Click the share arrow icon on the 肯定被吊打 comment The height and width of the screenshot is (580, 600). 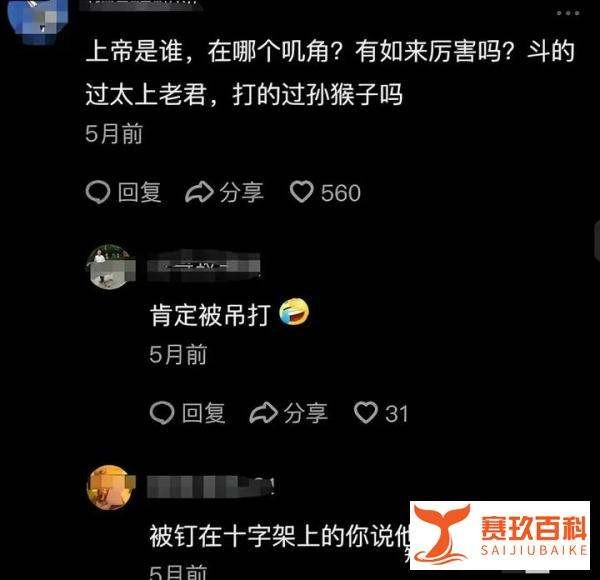[x=263, y=413]
